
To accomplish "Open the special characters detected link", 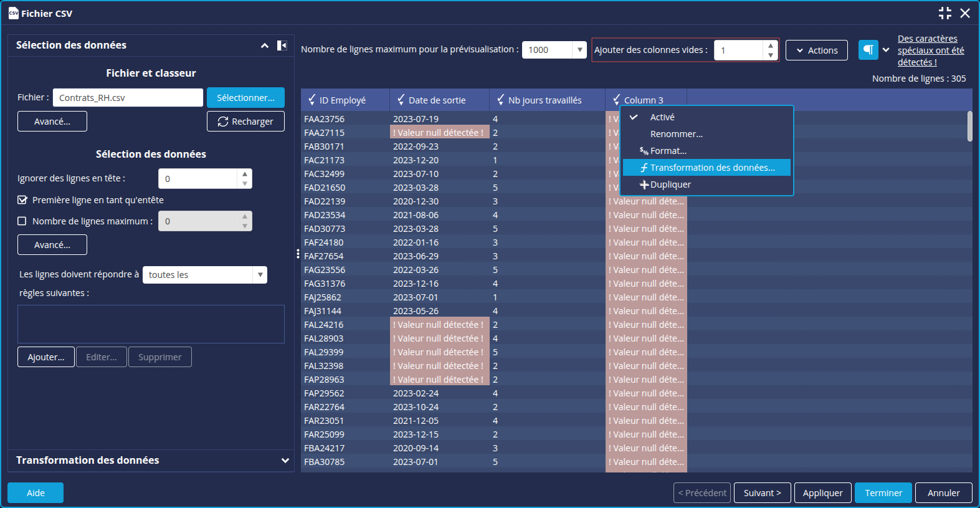I will (x=930, y=50).
